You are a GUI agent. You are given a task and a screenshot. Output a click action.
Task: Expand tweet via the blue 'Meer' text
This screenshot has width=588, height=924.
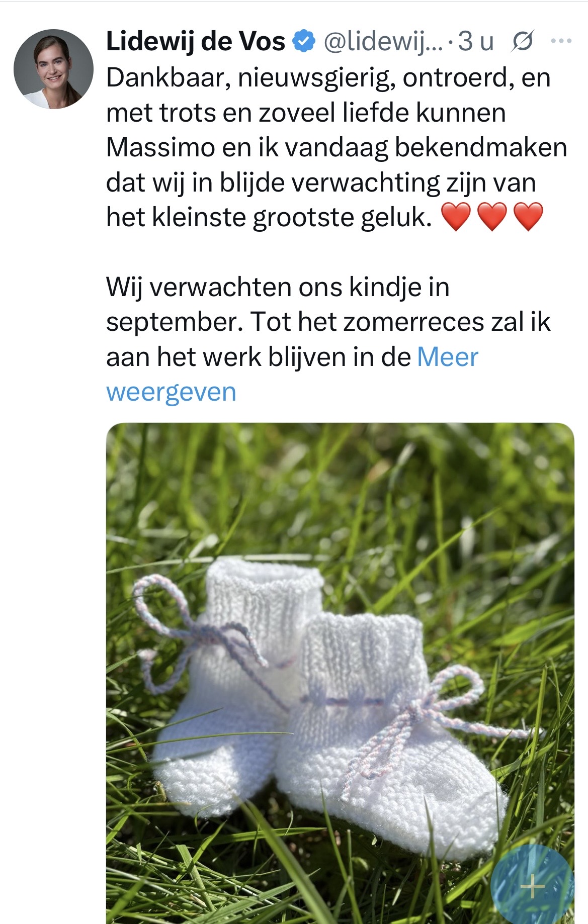448,357
